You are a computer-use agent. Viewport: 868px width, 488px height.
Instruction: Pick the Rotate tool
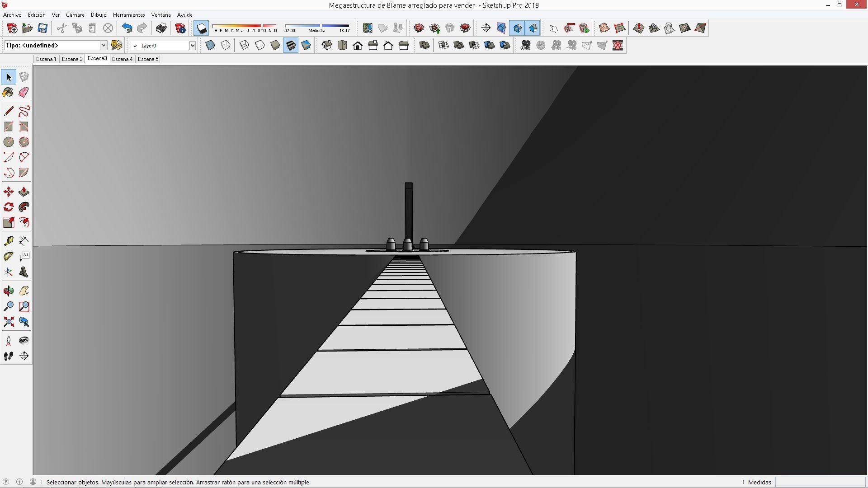click(x=9, y=207)
